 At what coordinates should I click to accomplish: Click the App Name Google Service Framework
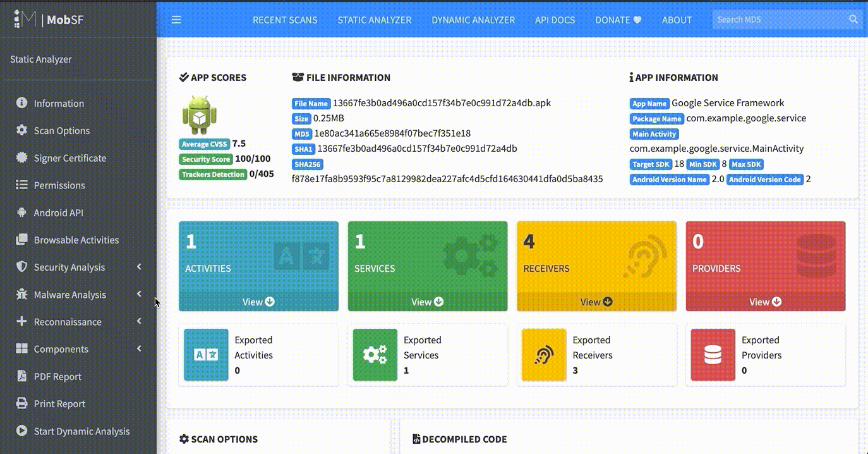[x=728, y=103]
